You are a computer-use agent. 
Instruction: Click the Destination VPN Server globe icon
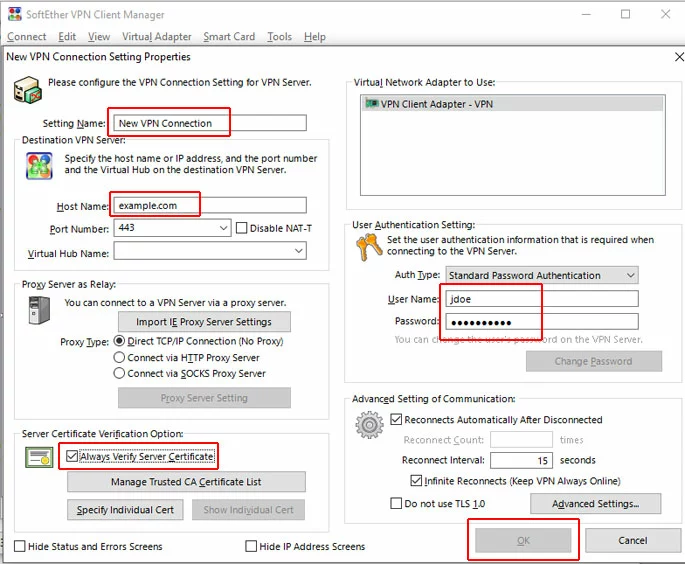coord(39,165)
